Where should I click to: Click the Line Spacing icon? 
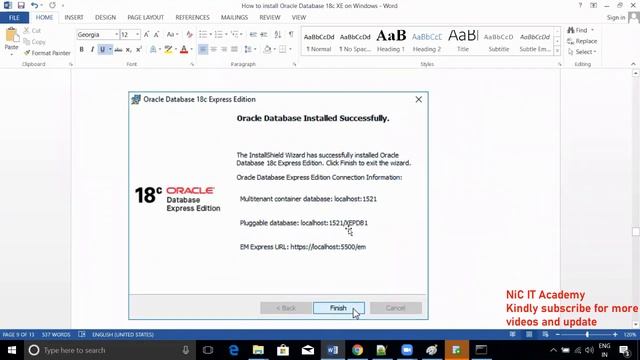point(248,50)
